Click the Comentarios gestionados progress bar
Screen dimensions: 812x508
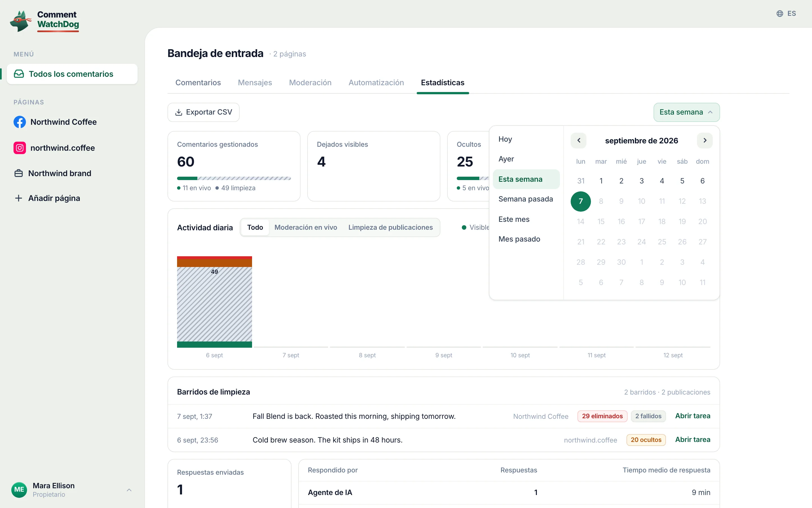pos(234,178)
